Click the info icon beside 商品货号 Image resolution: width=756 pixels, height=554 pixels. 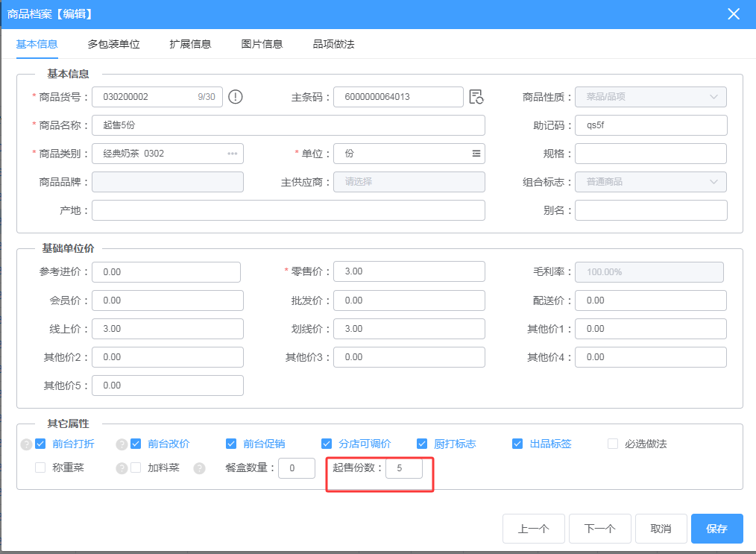236,97
